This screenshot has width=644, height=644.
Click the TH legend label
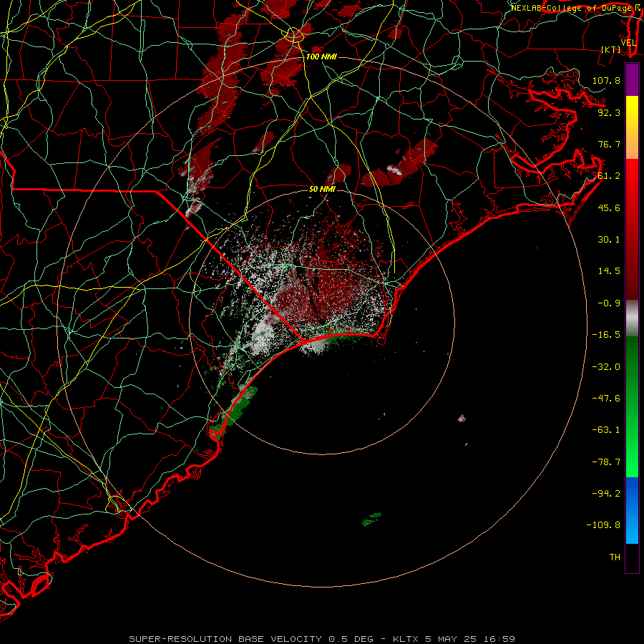615,557
